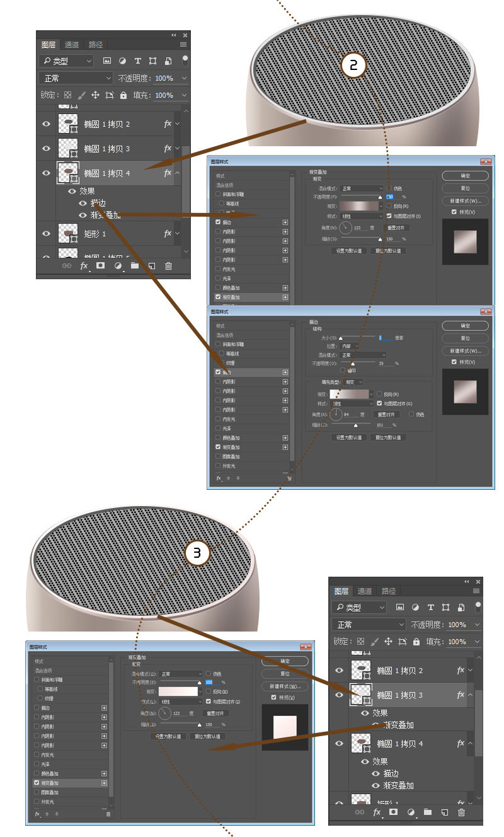Click add layer style fx icon, upper Layers panel
Viewport: 504px width, 837px height.
click(x=84, y=266)
